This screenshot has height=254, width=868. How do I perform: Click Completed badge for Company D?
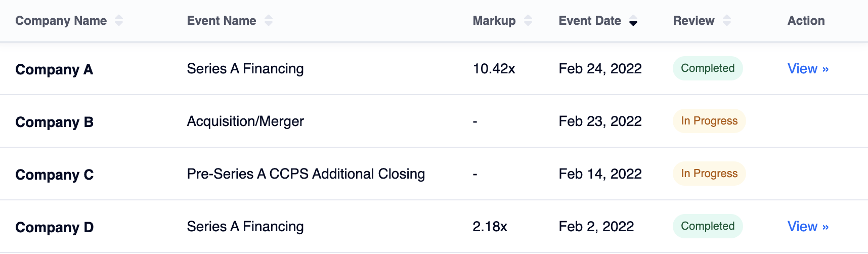tap(708, 226)
